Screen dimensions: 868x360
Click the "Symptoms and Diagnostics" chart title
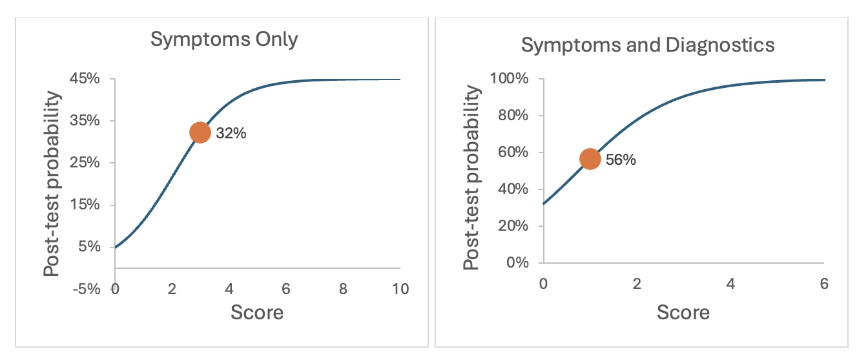[648, 45]
